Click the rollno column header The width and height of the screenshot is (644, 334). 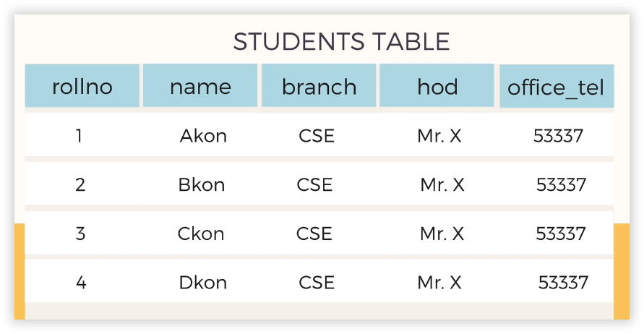pyautogui.click(x=82, y=87)
